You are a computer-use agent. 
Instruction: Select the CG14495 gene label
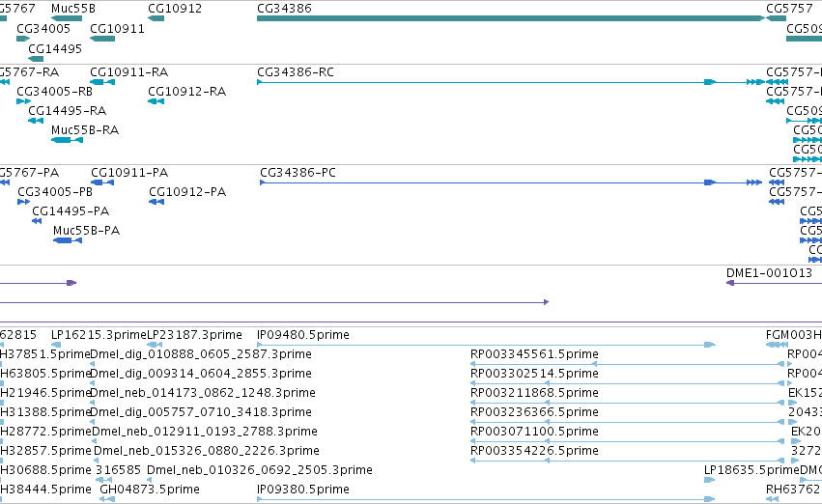55,48
